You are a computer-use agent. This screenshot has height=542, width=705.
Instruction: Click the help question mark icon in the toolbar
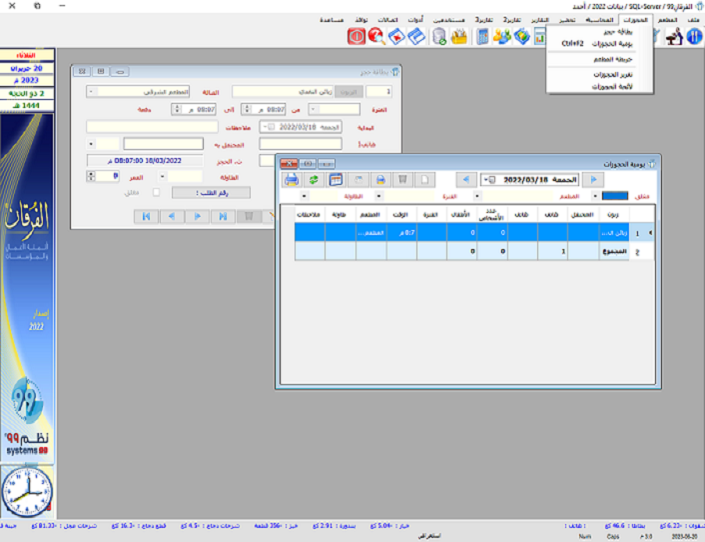click(377, 37)
